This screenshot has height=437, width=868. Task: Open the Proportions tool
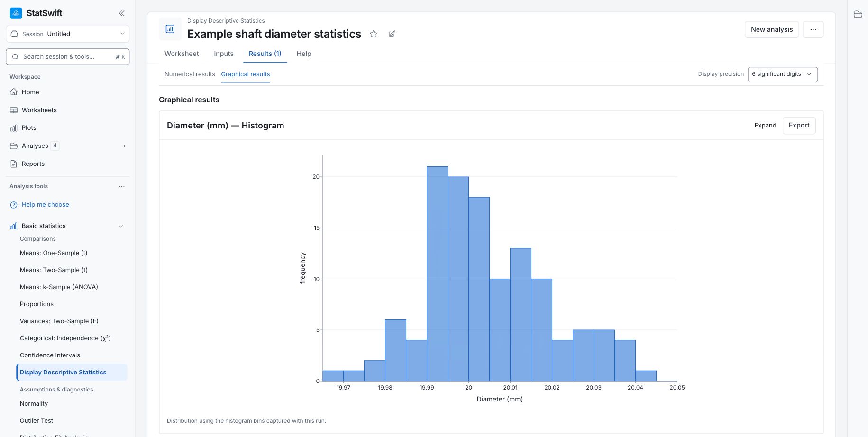37,304
